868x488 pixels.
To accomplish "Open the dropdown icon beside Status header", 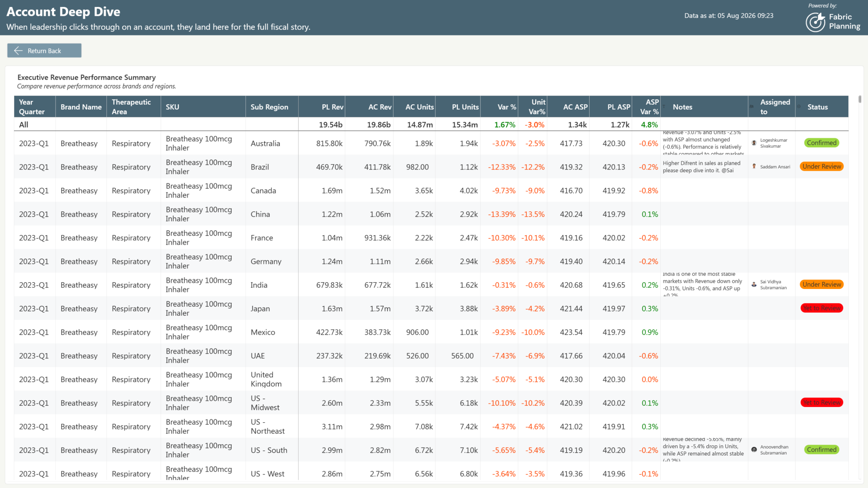I will 799,106.
